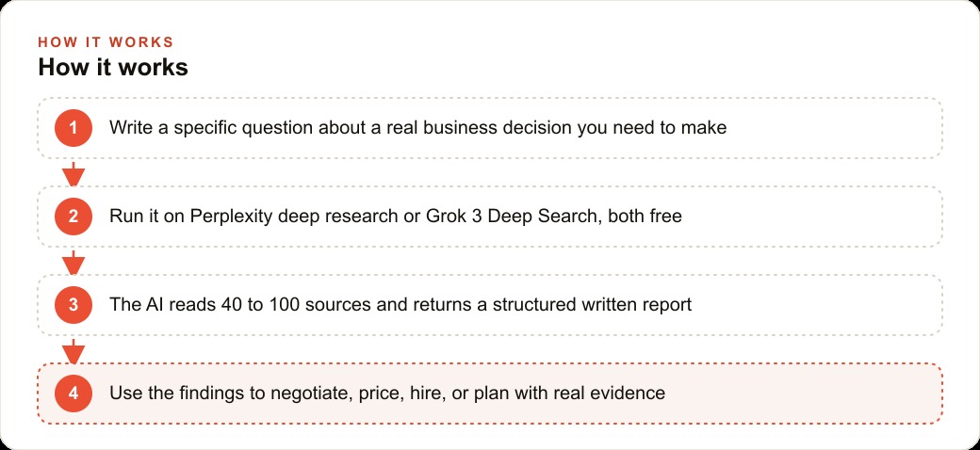980x450 pixels.
Task: Click the step 2 numbered circle
Action: tap(73, 217)
